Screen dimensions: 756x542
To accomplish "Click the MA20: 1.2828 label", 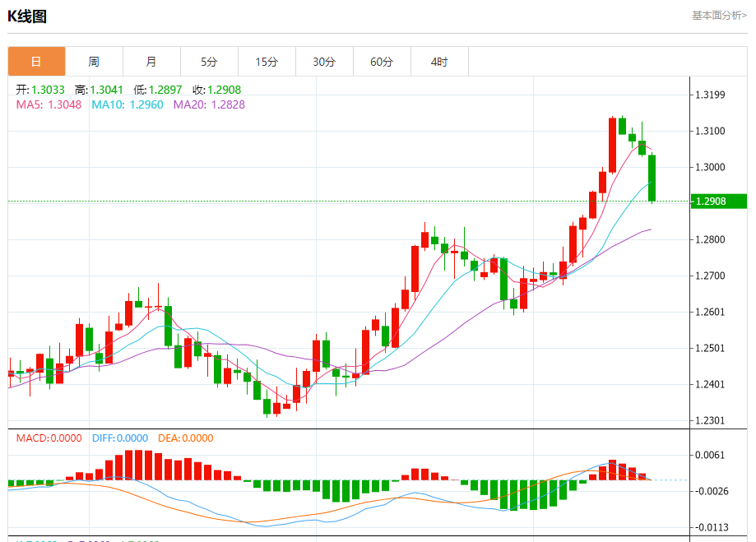I will (209, 104).
